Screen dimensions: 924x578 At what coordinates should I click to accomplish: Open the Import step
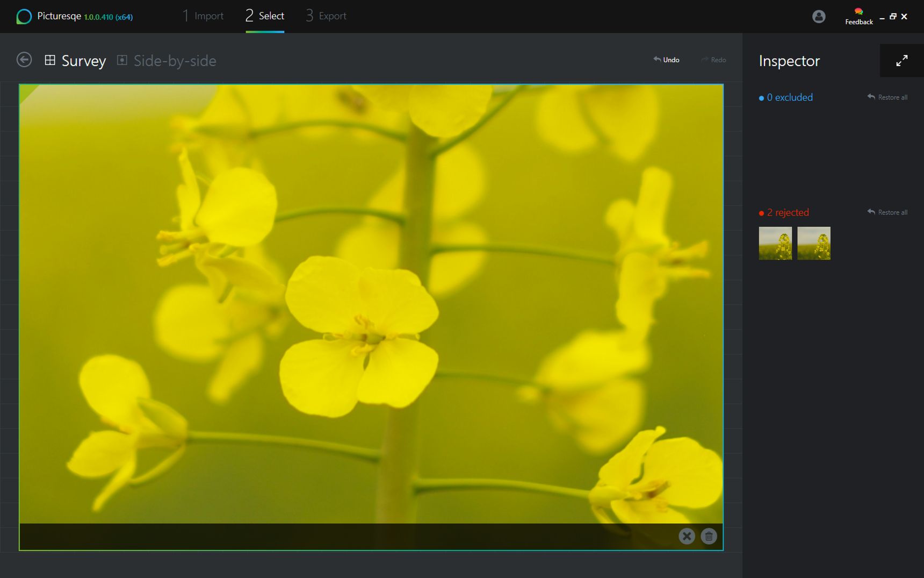(x=203, y=16)
